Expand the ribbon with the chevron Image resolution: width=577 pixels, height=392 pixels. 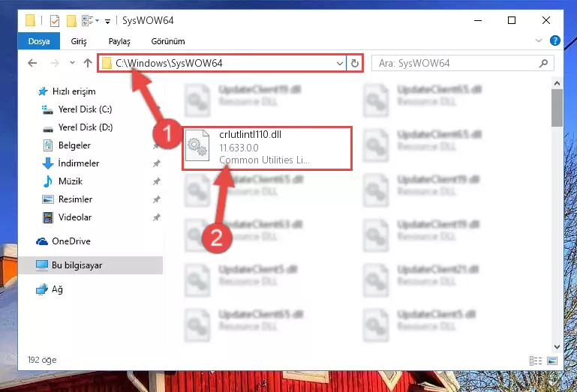539,40
